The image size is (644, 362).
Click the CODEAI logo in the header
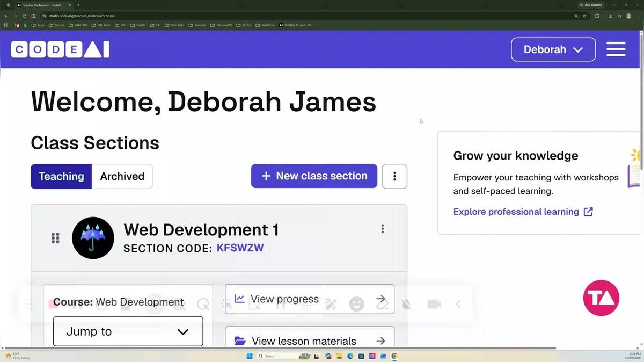[x=60, y=49]
